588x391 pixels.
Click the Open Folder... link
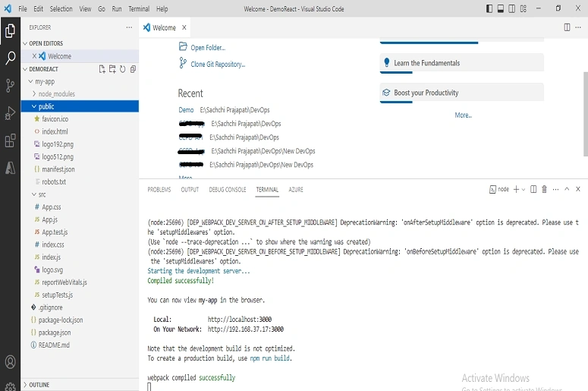(x=208, y=48)
